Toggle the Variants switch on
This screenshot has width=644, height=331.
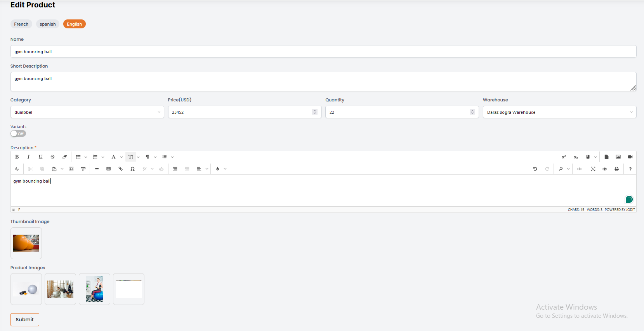coord(18,134)
